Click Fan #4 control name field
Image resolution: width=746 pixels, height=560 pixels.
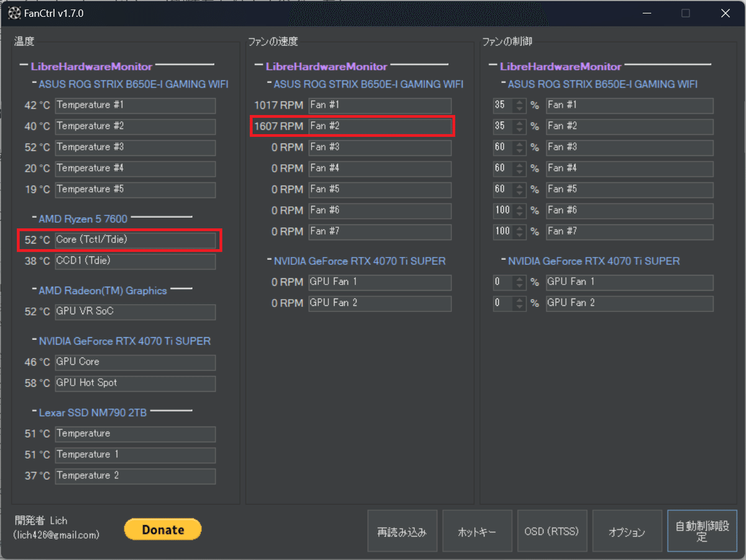(630, 168)
